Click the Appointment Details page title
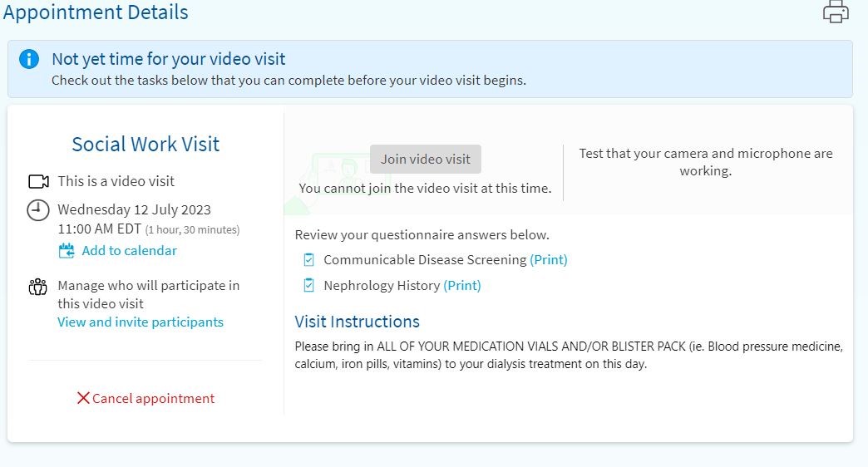The height and width of the screenshot is (467, 868). point(96,12)
